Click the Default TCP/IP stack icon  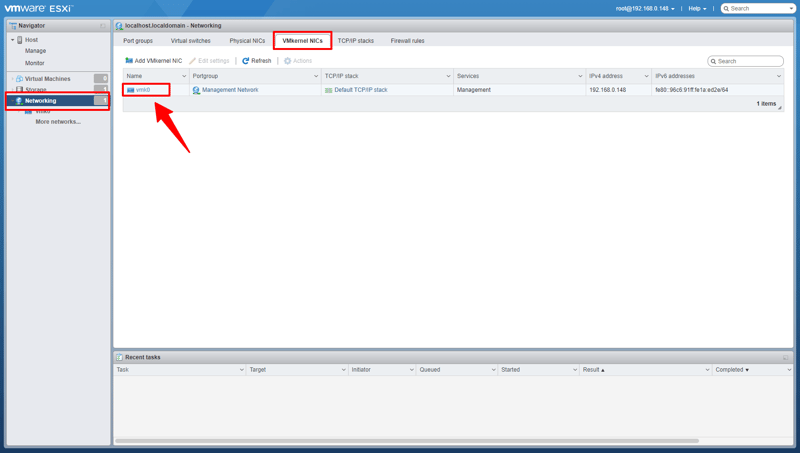[328, 90]
